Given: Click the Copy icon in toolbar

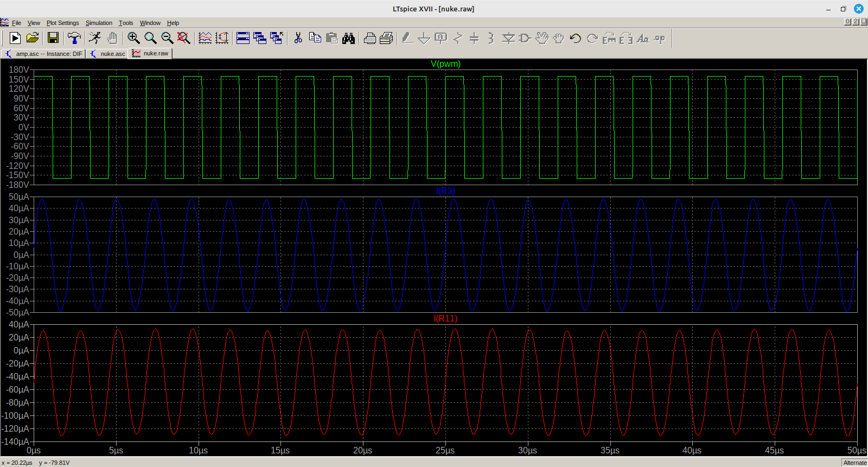Looking at the screenshot, I should pos(315,38).
